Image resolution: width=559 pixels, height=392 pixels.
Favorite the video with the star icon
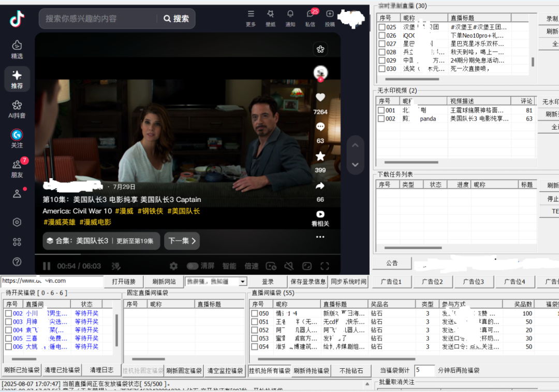320,156
